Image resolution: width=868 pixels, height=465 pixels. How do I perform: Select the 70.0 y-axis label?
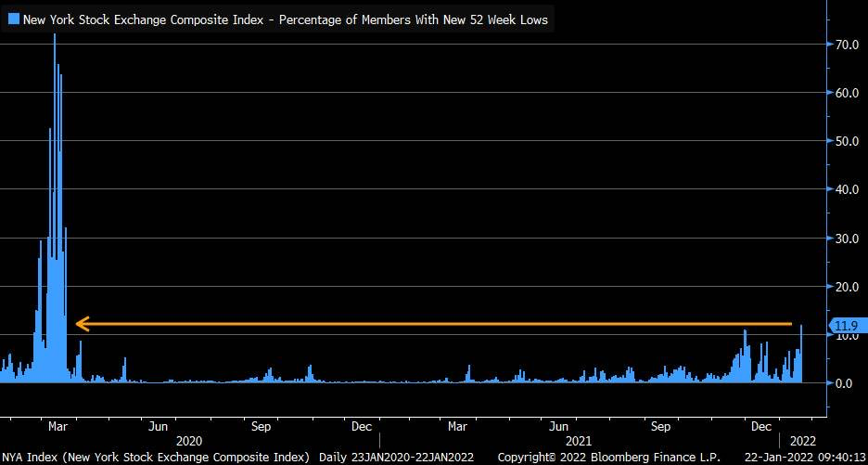click(x=845, y=45)
